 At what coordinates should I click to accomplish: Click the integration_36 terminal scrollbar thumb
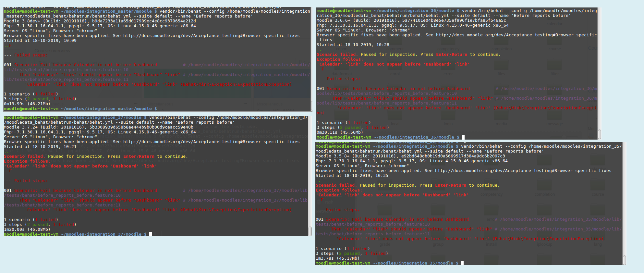tap(599, 134)
